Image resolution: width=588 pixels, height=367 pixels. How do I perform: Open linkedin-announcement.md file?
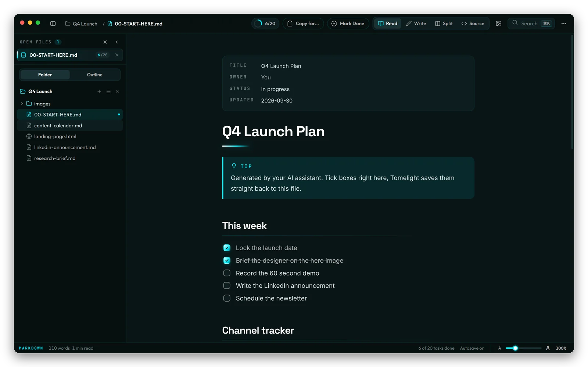[x=70, y=147]
